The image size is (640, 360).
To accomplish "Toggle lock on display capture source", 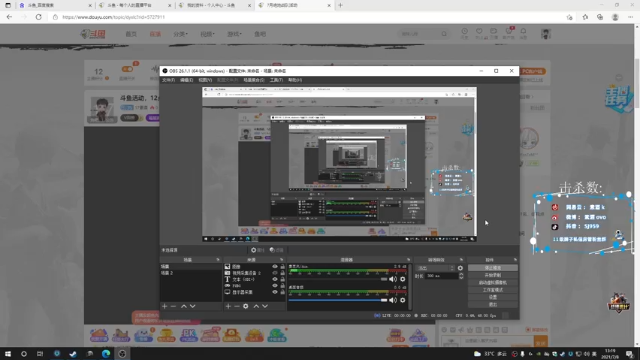I will [282, 292].
